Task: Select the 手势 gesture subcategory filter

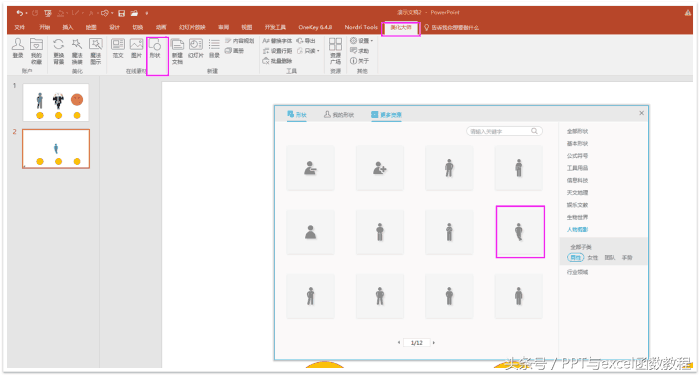Action: point(627,258)
